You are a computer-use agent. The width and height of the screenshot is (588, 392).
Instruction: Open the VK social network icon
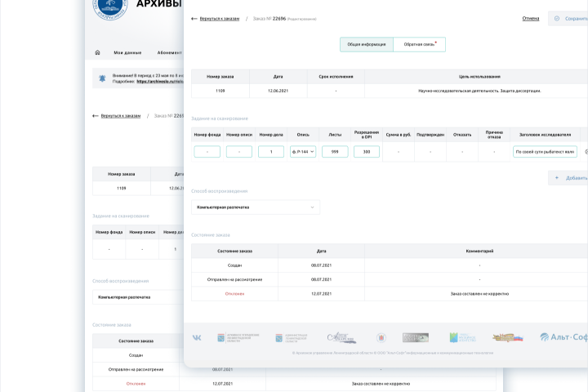pos(197,337)
